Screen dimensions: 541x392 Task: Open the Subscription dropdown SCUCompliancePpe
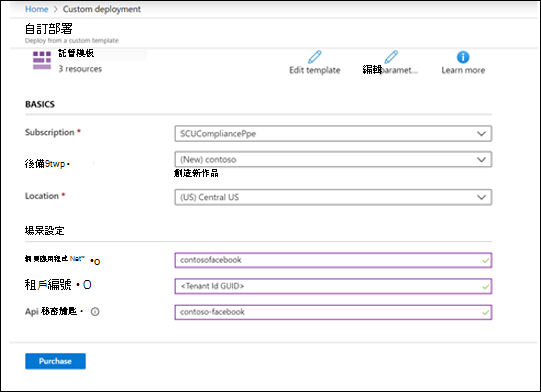coord(333,134)
